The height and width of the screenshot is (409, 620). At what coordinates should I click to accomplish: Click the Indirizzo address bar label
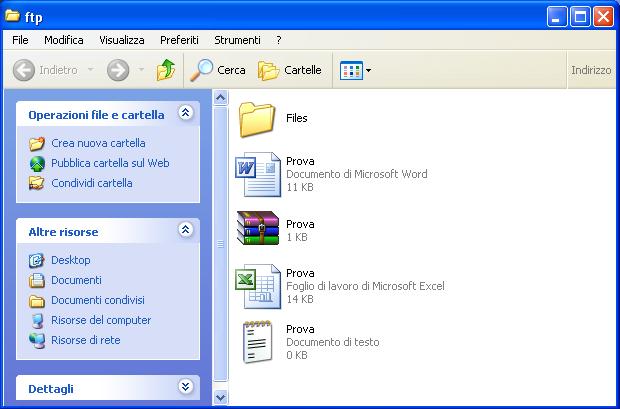coord(591,70)
